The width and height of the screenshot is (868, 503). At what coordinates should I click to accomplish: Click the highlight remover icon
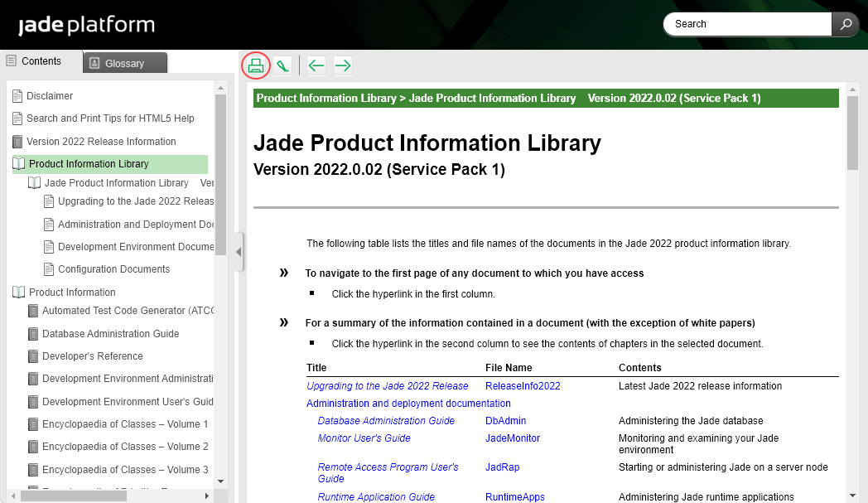click(x=283, y=65)
